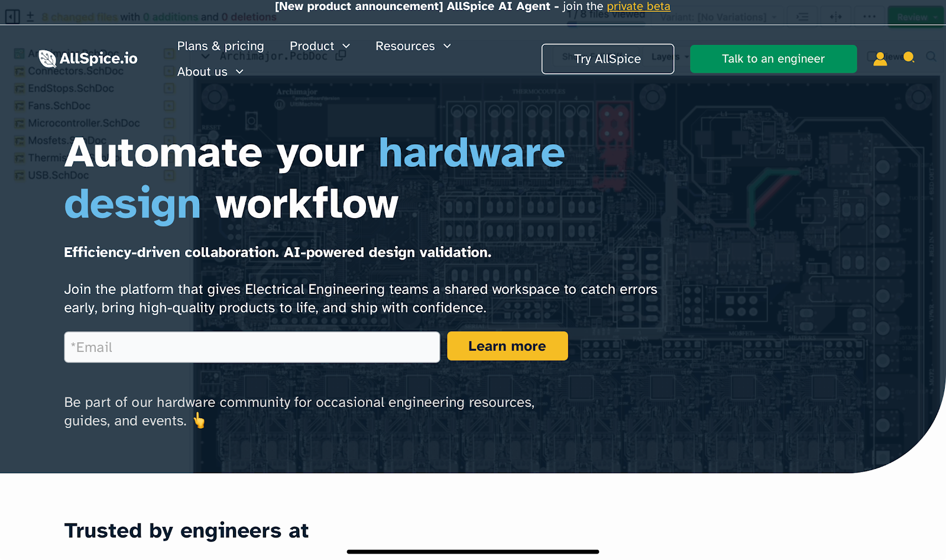Open the yellow user account icon

pos(880,59)
